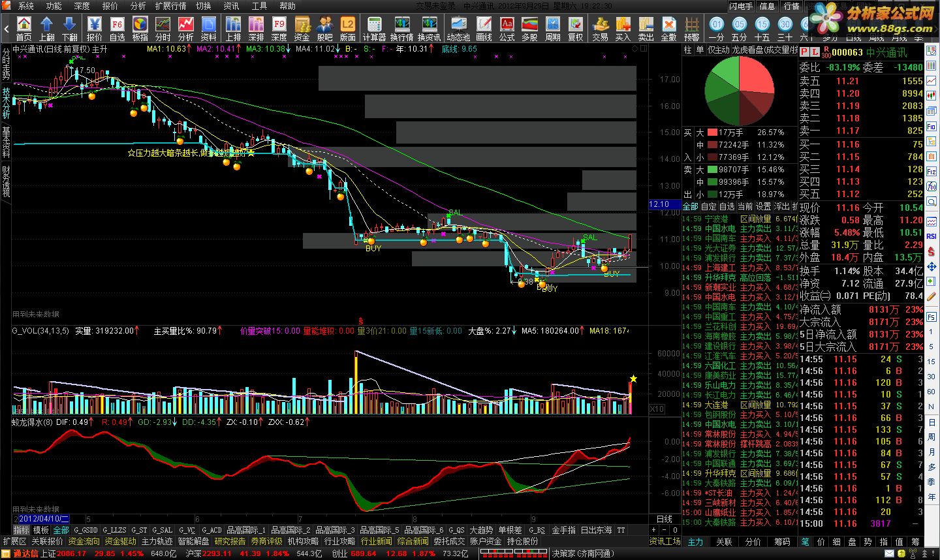
Task: Select the 01 一分 one-minute period icon
Action: point(716,29)
